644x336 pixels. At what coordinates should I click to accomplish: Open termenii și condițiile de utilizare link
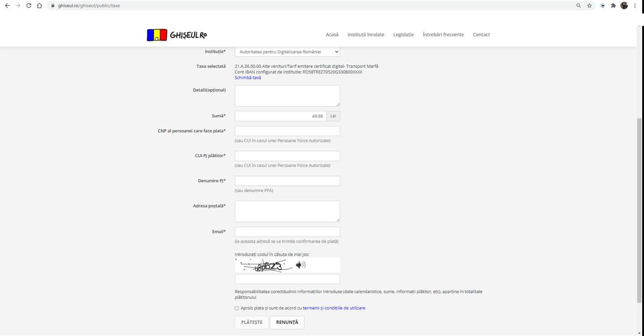[334, 308]
